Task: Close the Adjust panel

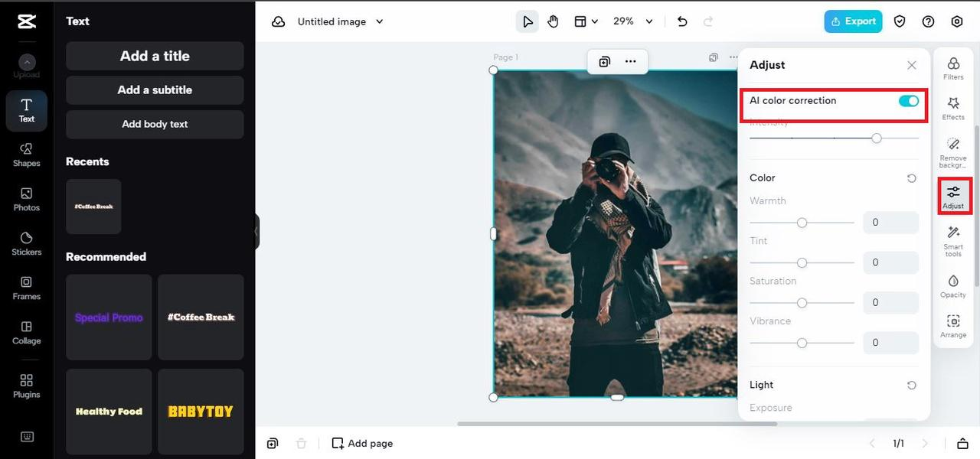Action: point(911,66)
